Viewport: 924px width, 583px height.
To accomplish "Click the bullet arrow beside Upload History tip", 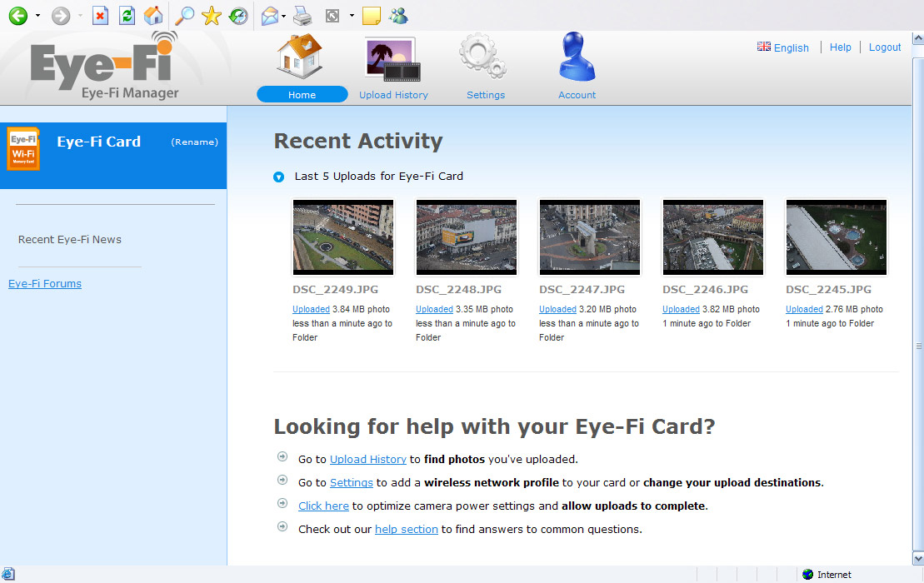I will [x=282, y=457].
